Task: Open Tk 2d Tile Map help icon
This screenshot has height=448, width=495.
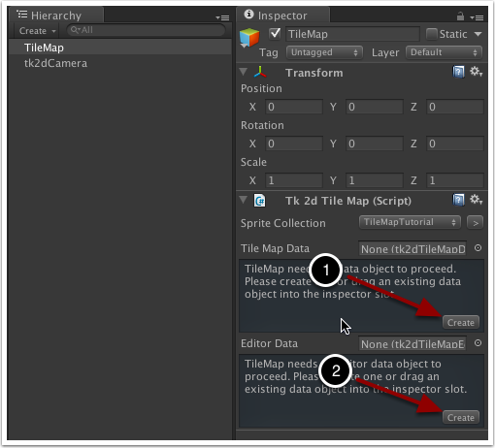Action: (x=458, y=200)
